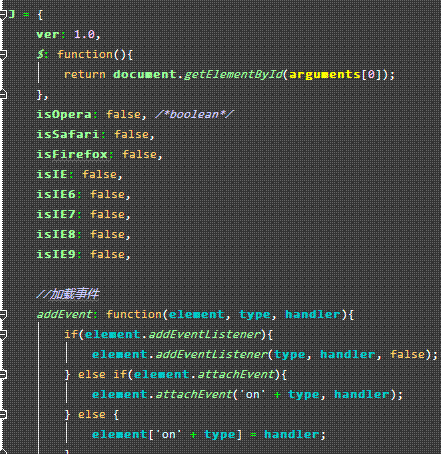This screenshot has height=454, width=441.
Task: Fold the final '} else {' block
Action: tap(3, 415)
